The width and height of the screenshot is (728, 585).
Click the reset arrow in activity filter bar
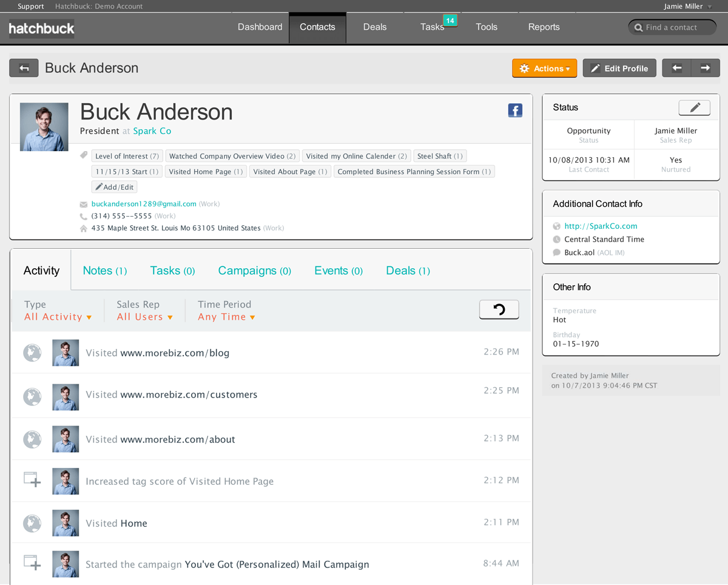coord(499,309)
